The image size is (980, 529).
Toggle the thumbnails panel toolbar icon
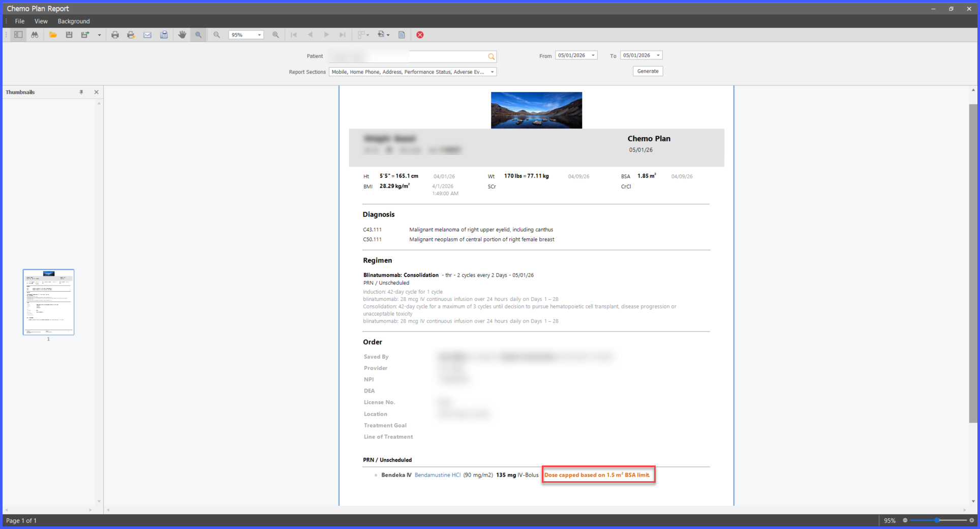pyautogui.click(x=18, y=35)
